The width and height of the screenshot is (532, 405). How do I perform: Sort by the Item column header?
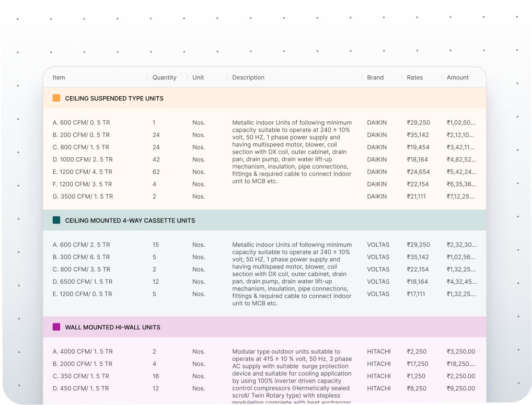[59, 77]
